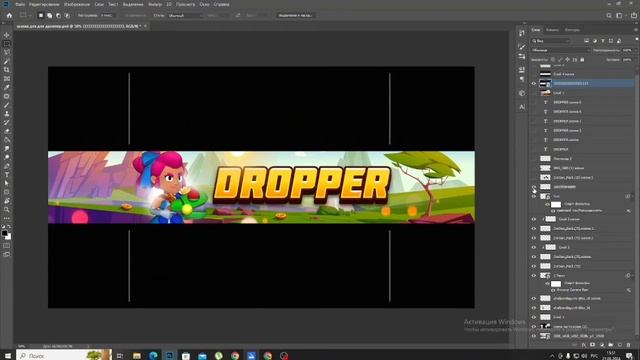Expand the Слой 3 копия group arrow
This screenshot has width=640, height=360.
click(x=542, y=219)
